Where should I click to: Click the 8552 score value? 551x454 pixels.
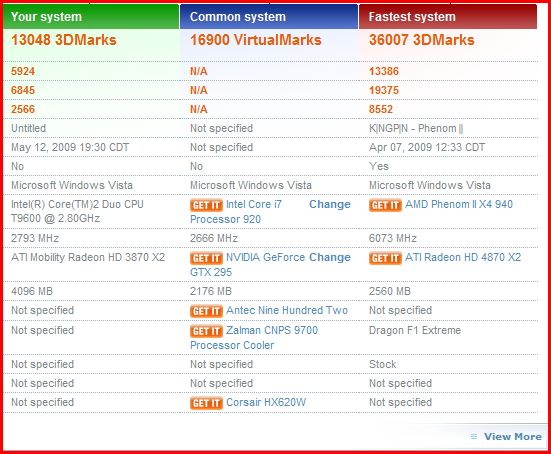(381, 109)
